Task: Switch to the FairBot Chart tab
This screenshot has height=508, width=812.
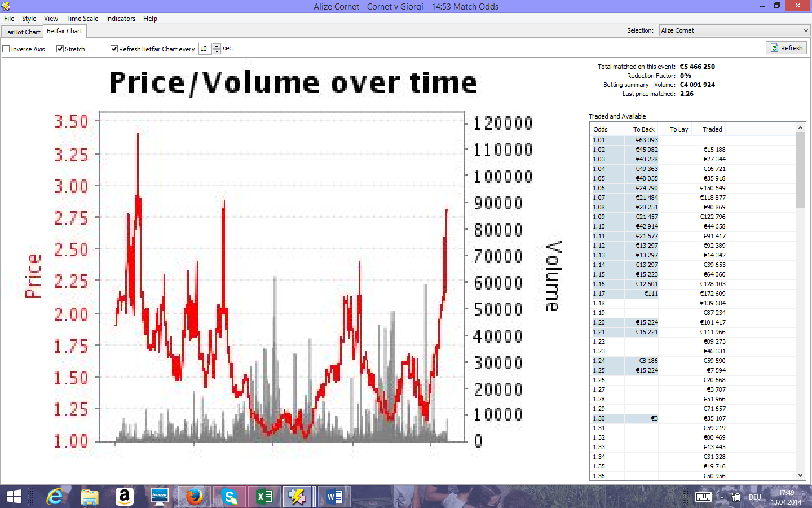Action: [x=23, y=32]
